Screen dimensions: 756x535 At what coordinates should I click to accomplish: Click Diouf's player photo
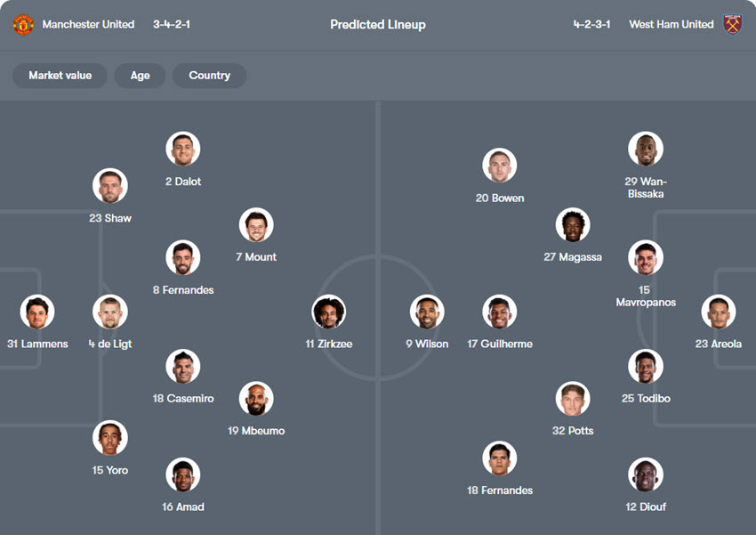tap(645, 475)
